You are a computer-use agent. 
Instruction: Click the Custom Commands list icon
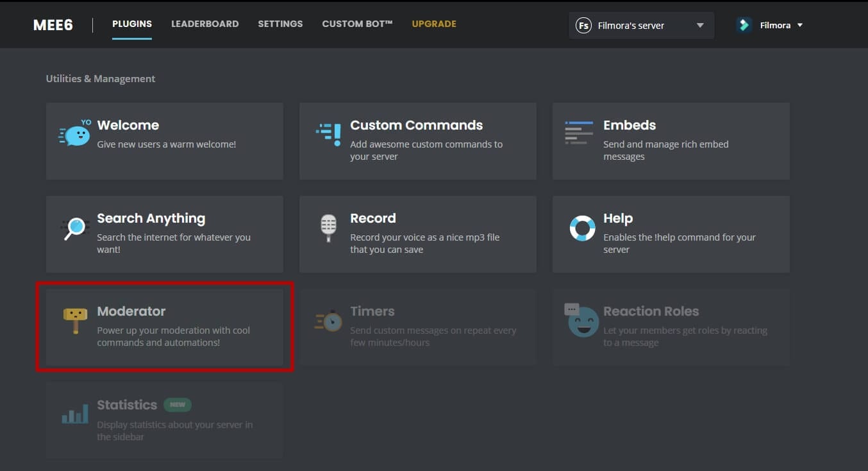pos(328,133)
